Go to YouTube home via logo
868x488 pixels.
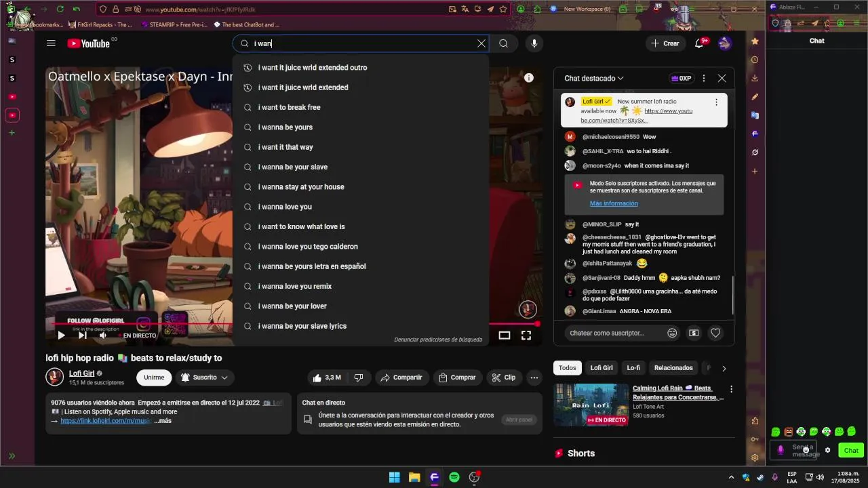[x=88, y=43]
